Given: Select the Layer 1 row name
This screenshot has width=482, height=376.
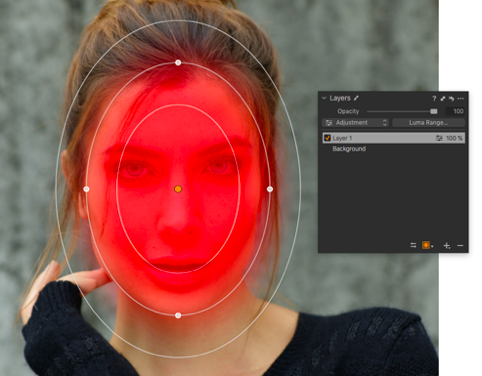Looking at the screenshot, I should tap(342, 138).
